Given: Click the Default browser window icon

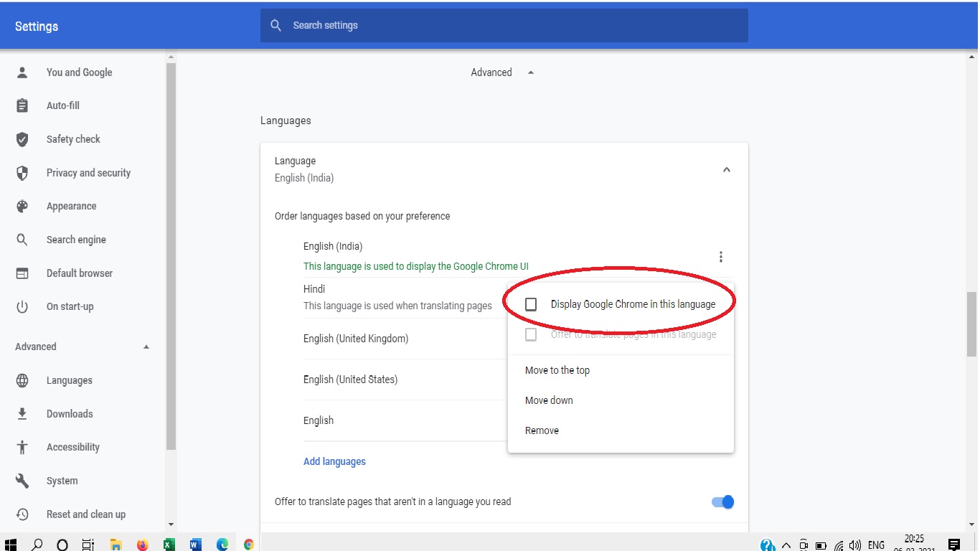Looking at the screenshot, I should coord(22,273).
